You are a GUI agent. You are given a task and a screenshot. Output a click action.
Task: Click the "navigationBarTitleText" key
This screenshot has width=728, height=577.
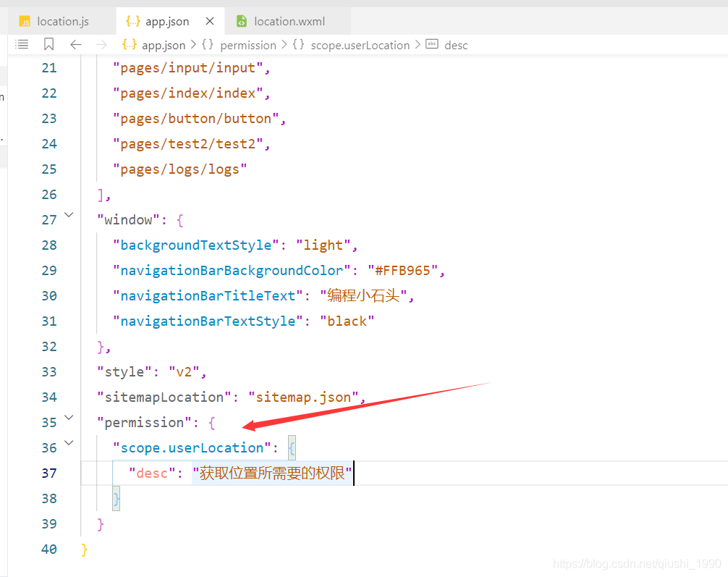click(x=208, y=296)
